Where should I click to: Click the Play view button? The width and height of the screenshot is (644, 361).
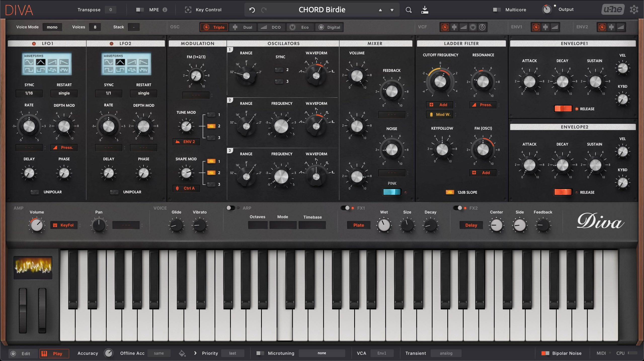click(54, 353)
